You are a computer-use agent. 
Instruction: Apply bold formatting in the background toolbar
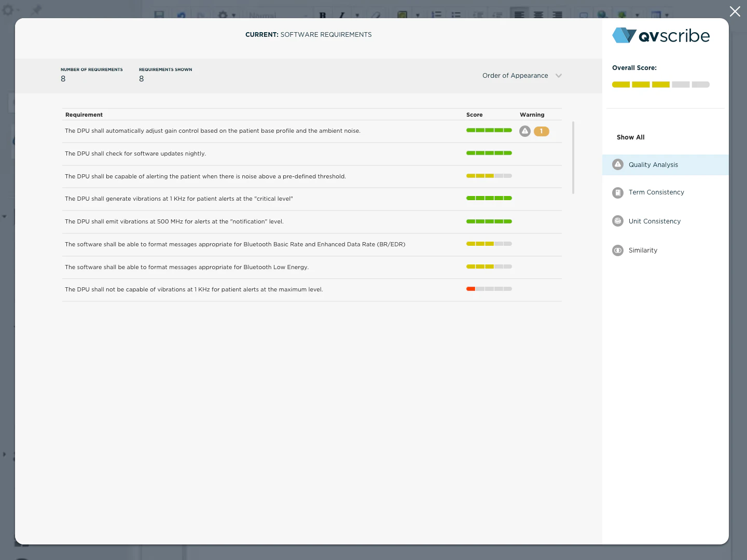pyautogui.click(x=323, y=15)
